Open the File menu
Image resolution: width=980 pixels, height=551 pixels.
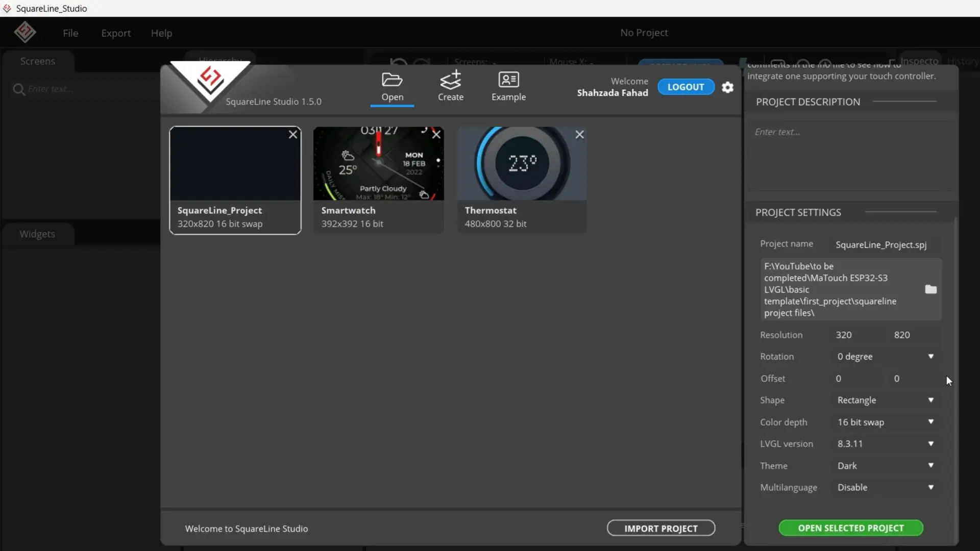(x=70, y=33)
